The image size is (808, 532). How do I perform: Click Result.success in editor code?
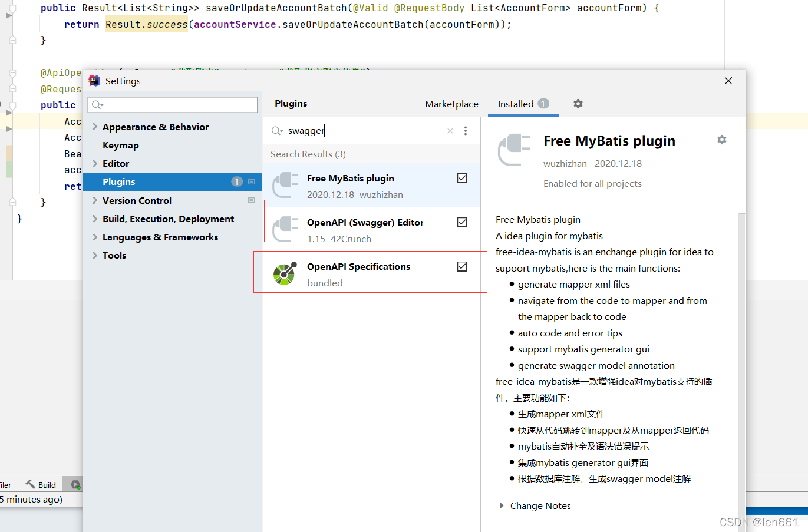tap(147, 24)
